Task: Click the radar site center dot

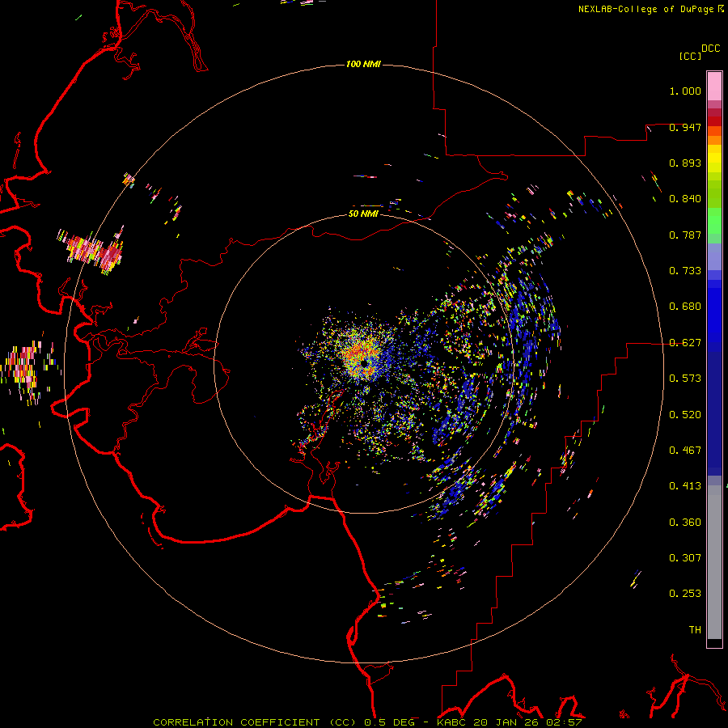Action: point(365,363)
